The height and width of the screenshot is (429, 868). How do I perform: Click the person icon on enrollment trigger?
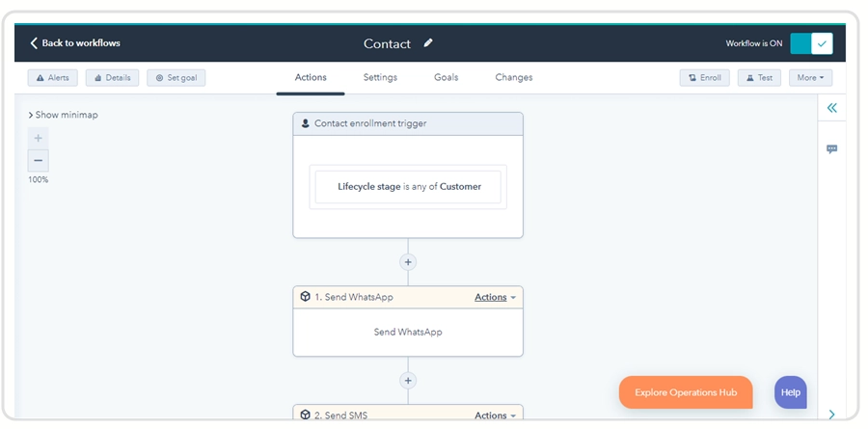305,123
